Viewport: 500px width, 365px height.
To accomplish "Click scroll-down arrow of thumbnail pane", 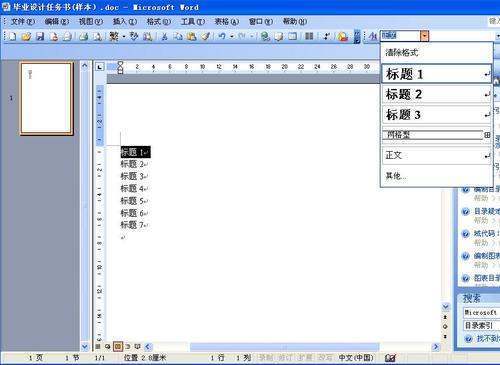I will point(85,347).
